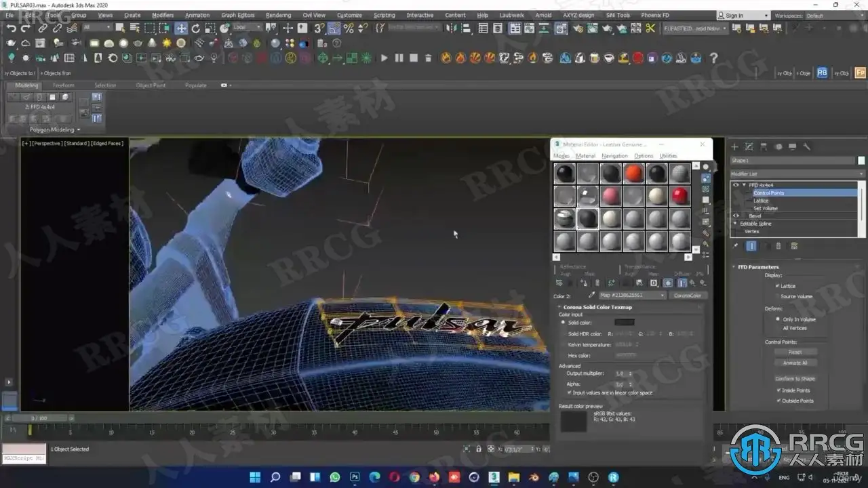Open the scissors tool in main toolbar
The height and width of the screenshot is (488, 868).
coord(650,28)
